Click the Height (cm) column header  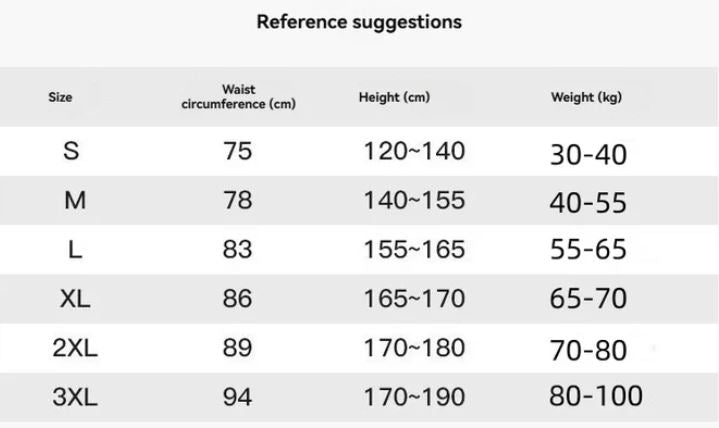tap(394, 97)
